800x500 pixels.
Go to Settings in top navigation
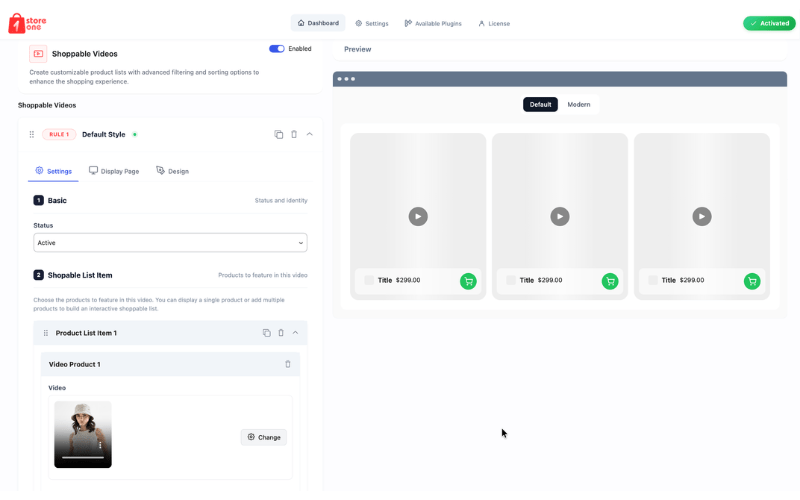tap(372, 23)
